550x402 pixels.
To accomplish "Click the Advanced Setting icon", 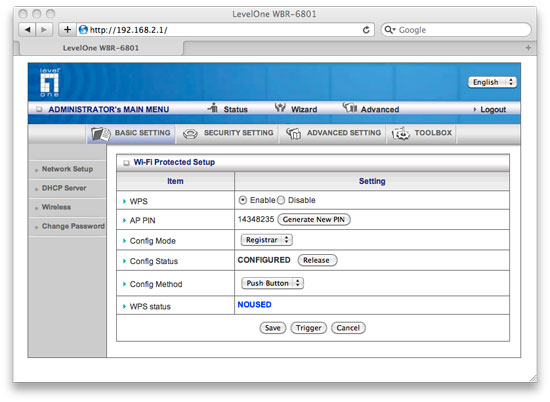I will (x=294, y=133).
